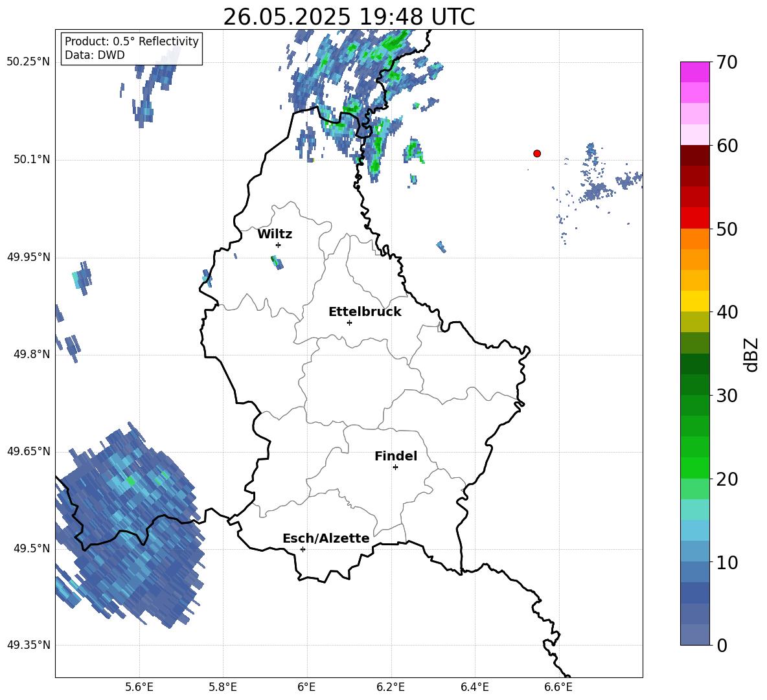The width and height of the screenshot is (767, 700).
Task: Click the red dot marker near 50.1°N
Action: click(x=537, y=153)
